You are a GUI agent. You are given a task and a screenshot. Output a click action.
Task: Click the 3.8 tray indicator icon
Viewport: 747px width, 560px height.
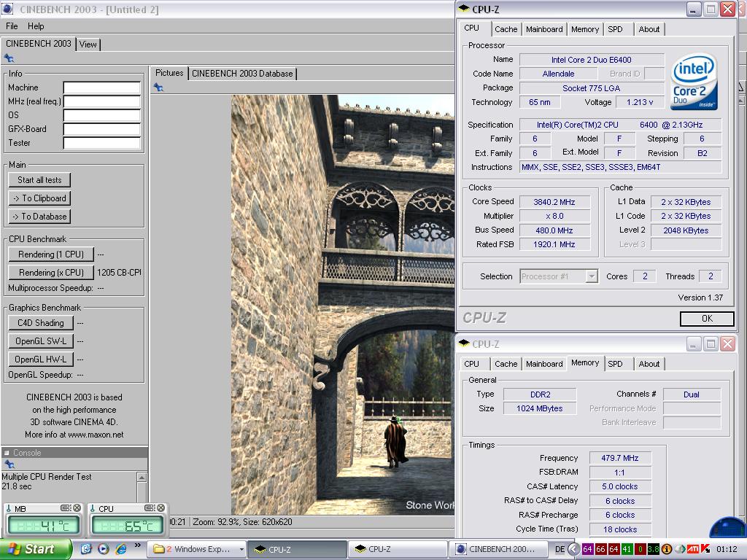653,549
